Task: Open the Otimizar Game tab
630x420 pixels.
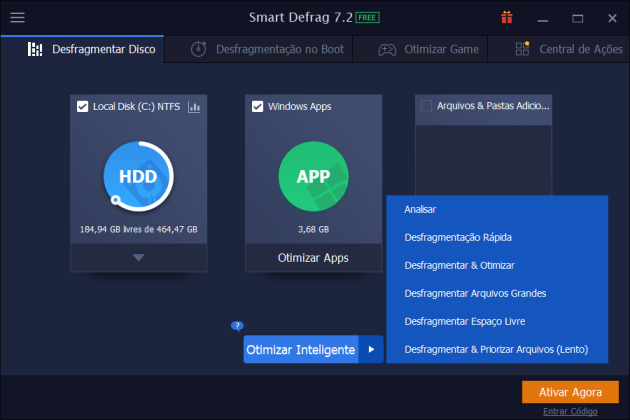Action: [420, 49]
